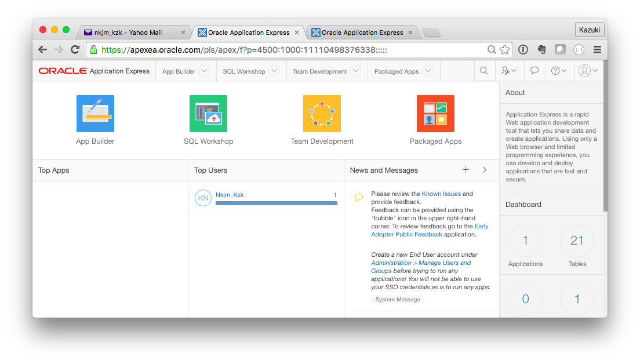Click the 1Password extension icon
This screenshot has width=640, height=364.
(523, 50)
